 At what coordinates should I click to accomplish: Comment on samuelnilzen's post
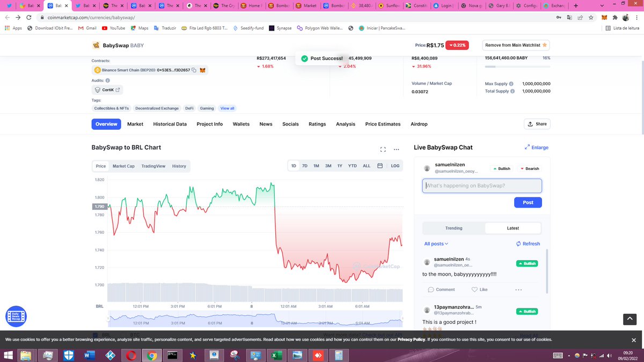442,290
